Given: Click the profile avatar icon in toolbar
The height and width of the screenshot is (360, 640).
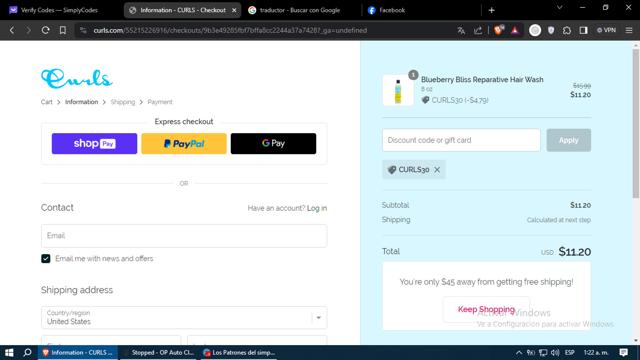Looking at the screenshot, I should (x=535, y=30).
